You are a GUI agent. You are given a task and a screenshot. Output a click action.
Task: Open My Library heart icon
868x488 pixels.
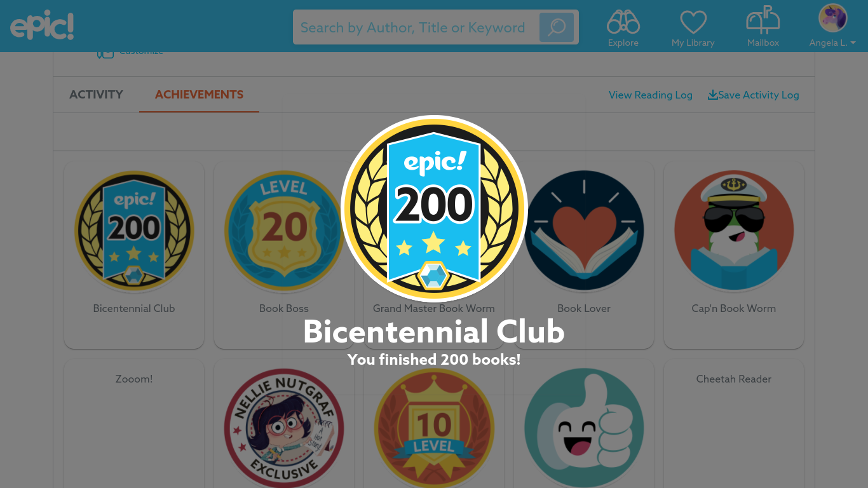pos(693,22)
